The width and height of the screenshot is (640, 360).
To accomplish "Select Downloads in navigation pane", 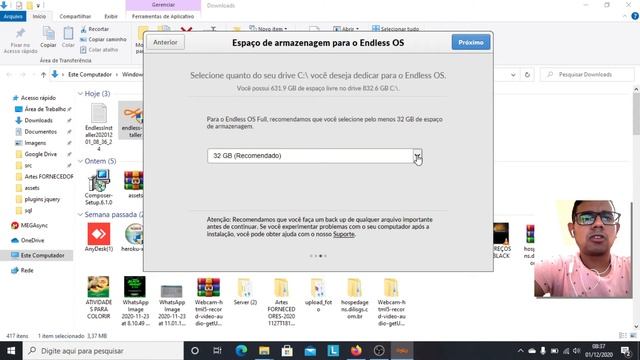I will pyautogui.click(x=38, y=120).
